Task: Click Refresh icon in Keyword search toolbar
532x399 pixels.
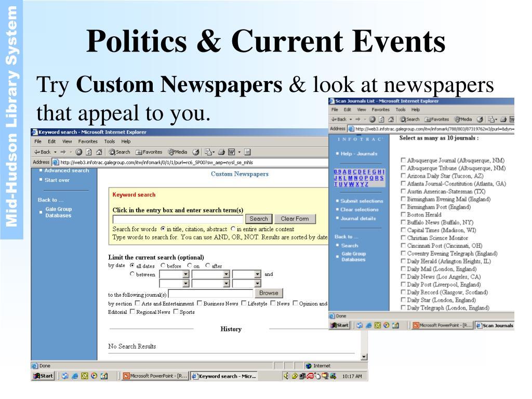Action: [88, 152]
